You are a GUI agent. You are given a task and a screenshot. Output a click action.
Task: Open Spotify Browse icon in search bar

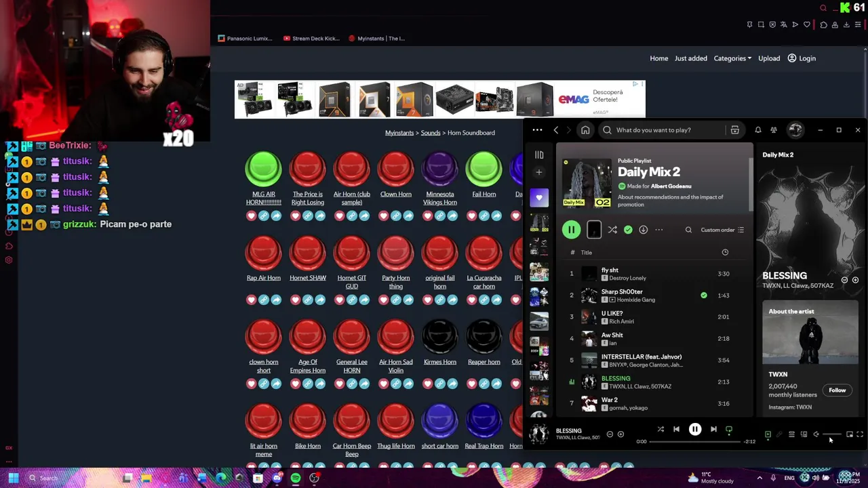(734, 130)
